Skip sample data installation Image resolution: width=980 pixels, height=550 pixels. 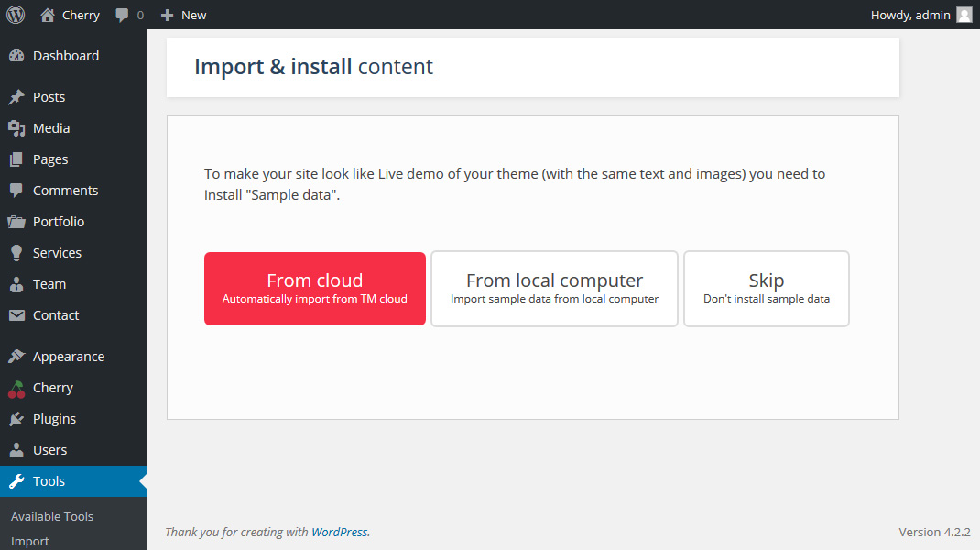[767, 289]
